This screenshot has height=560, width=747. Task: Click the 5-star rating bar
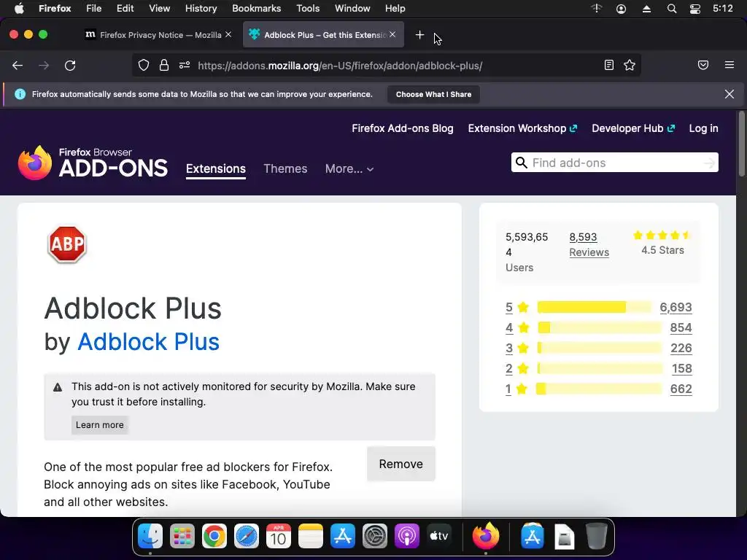click(594, 307)
